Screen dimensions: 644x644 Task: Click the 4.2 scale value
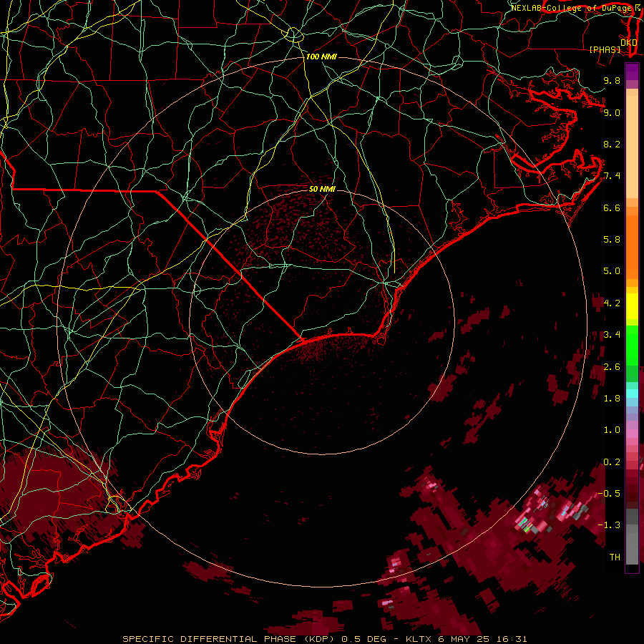coord(612,303)
